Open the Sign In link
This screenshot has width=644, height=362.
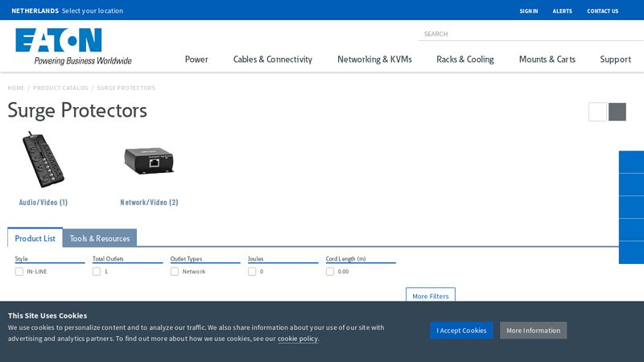(529, 11)
